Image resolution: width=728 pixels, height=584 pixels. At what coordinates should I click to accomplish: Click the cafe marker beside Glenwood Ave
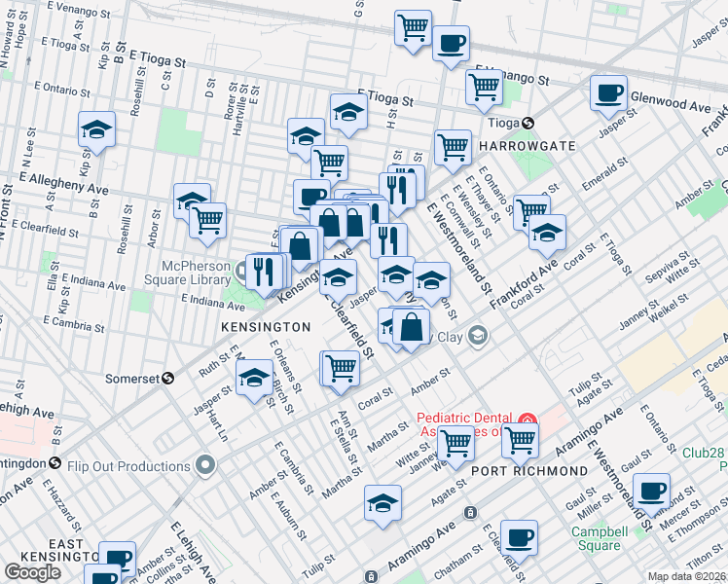pyautogui.click(x=608, y=93)
